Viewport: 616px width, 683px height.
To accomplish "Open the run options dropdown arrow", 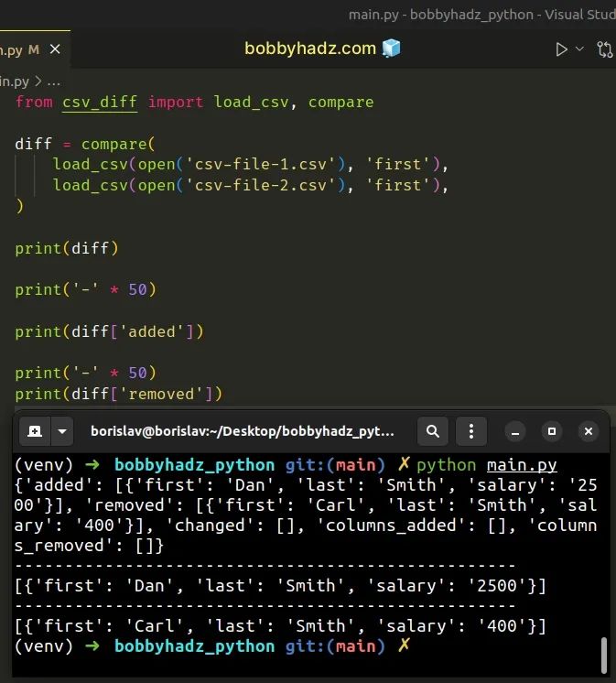I will (x=579, y=49).
